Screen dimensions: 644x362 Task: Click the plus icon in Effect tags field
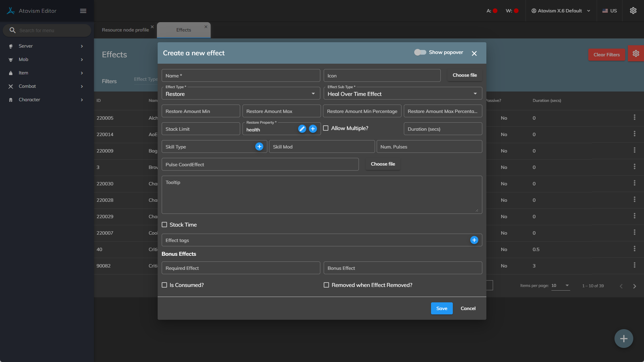click(474, 240)
